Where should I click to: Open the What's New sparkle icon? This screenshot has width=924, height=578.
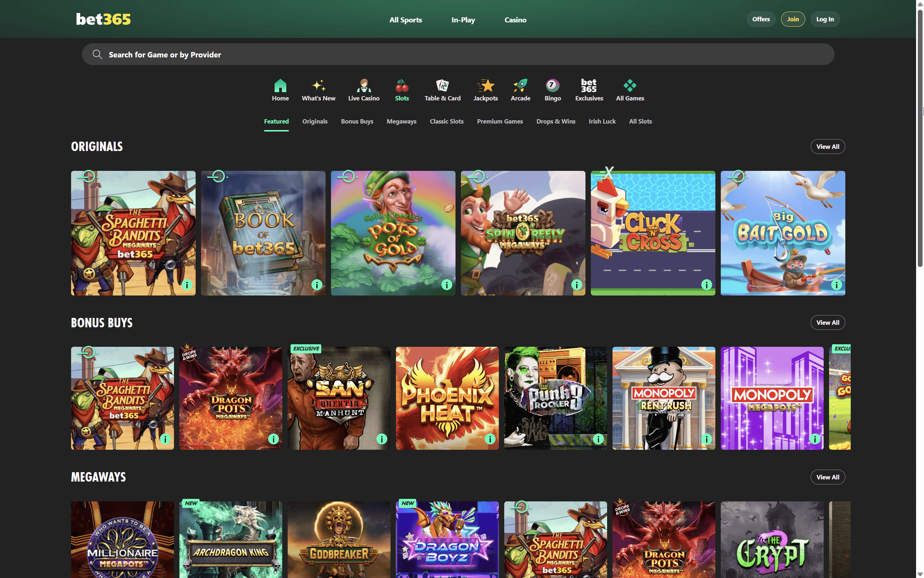pyautogui.click(x=318, y=85)
